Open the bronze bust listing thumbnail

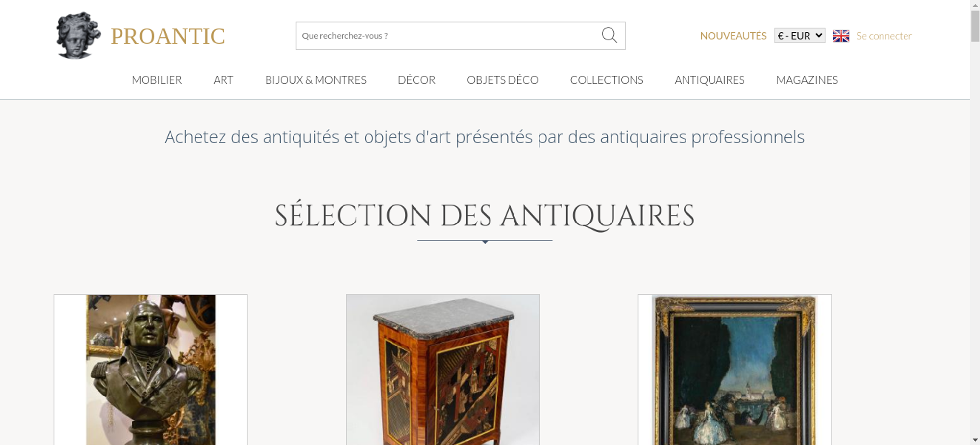coord(151,370)
